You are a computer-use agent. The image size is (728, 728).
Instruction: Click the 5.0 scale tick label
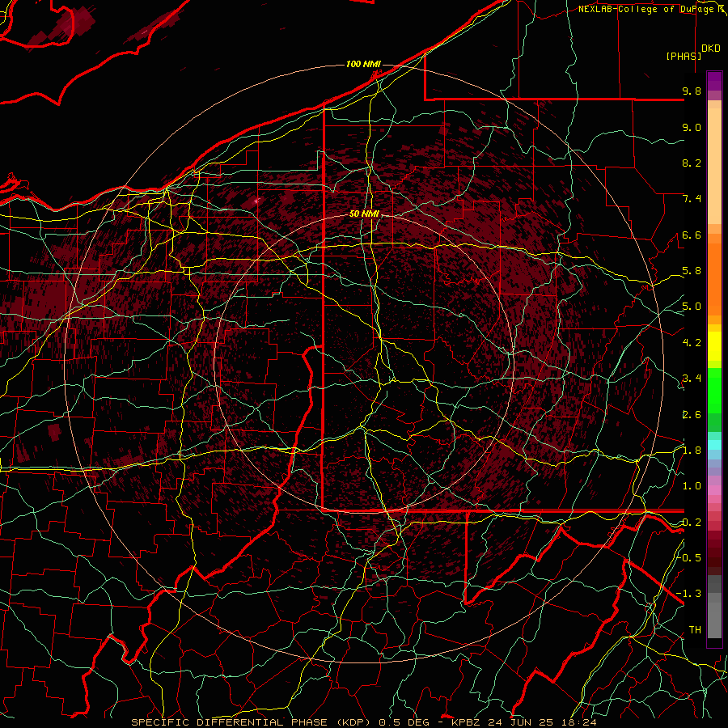tap(692, 307)
